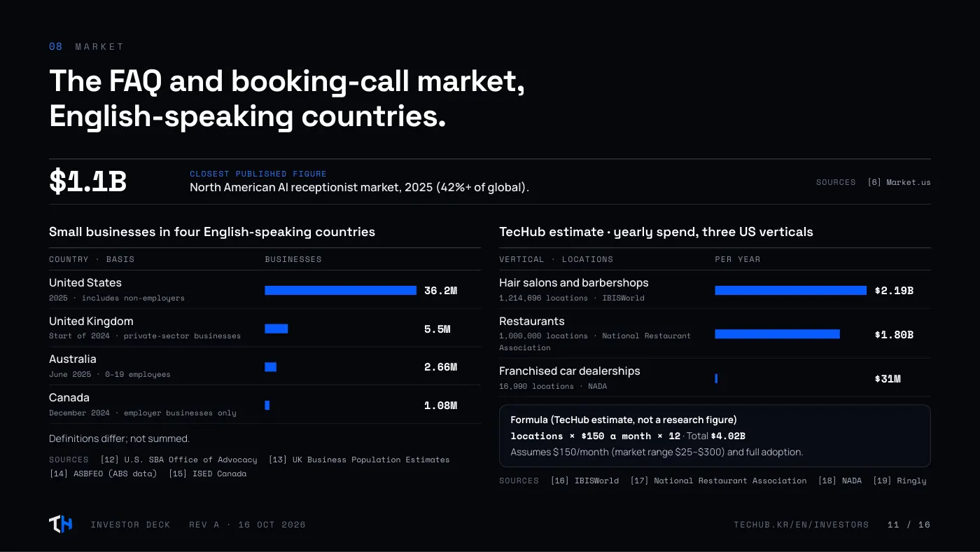The height and width of the screenshot is (552, 980).
Task: Click the $1.1B headline figure
Action: (x=87, y=181)
